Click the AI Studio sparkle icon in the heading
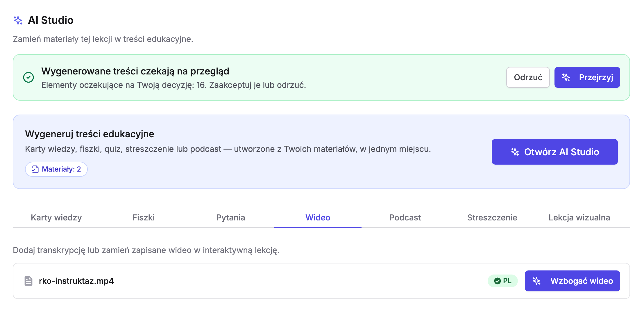 (18, 20)
